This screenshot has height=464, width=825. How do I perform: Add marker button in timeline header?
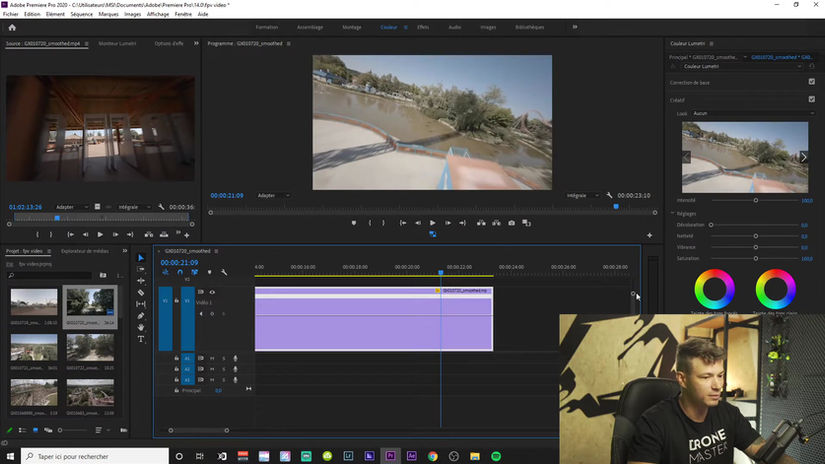209,272
